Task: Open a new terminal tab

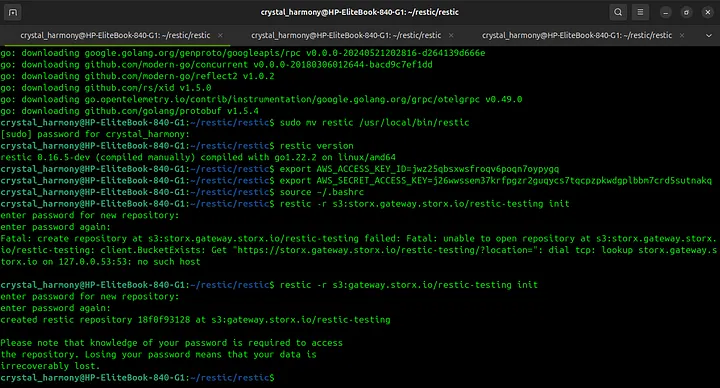Action: point(13,12)
